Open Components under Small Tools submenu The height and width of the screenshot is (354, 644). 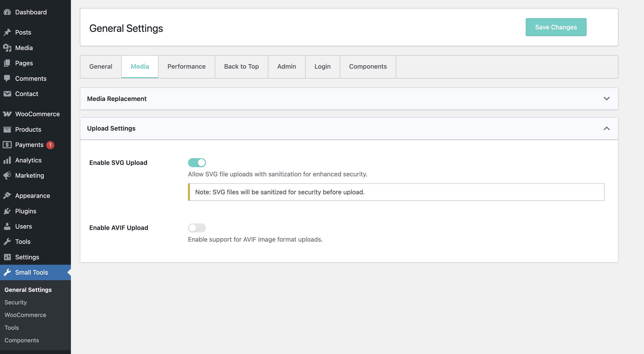pos(22,340)
